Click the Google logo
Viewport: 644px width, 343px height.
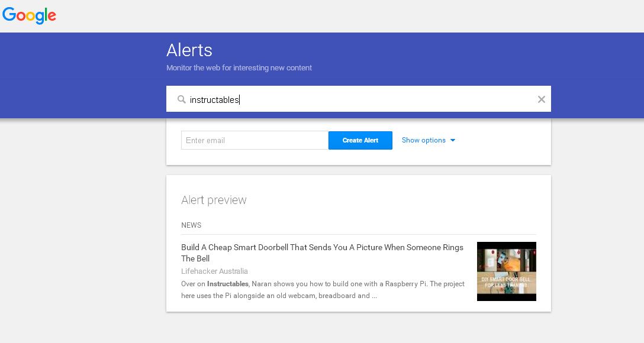point(29,16)
